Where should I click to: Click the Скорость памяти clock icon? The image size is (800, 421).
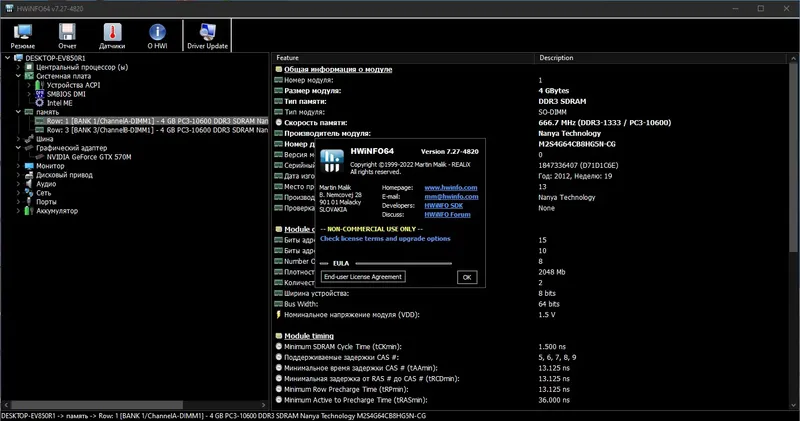coord(279,122)
